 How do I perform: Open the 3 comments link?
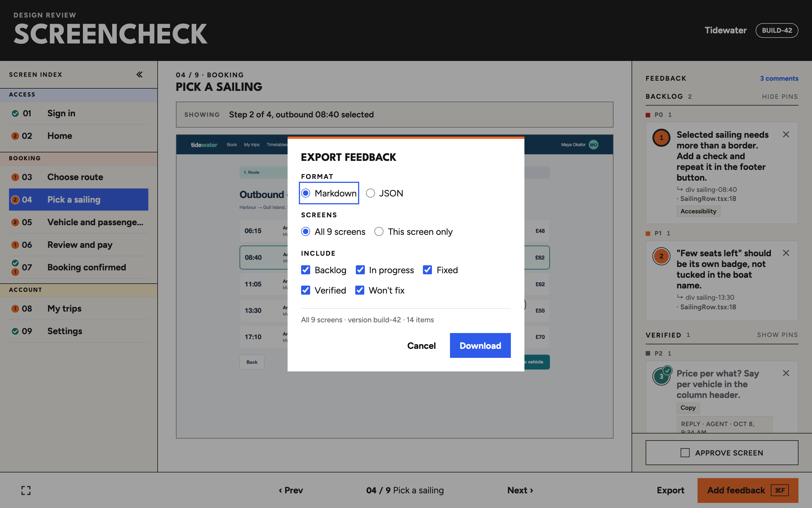tap(779, 78)
